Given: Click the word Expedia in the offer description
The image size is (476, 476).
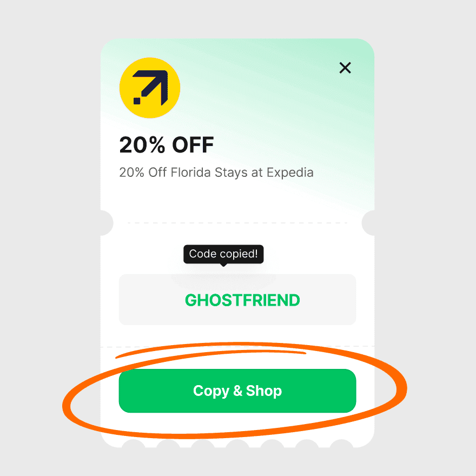Looking at the screenshot, I should coord(290,173).
